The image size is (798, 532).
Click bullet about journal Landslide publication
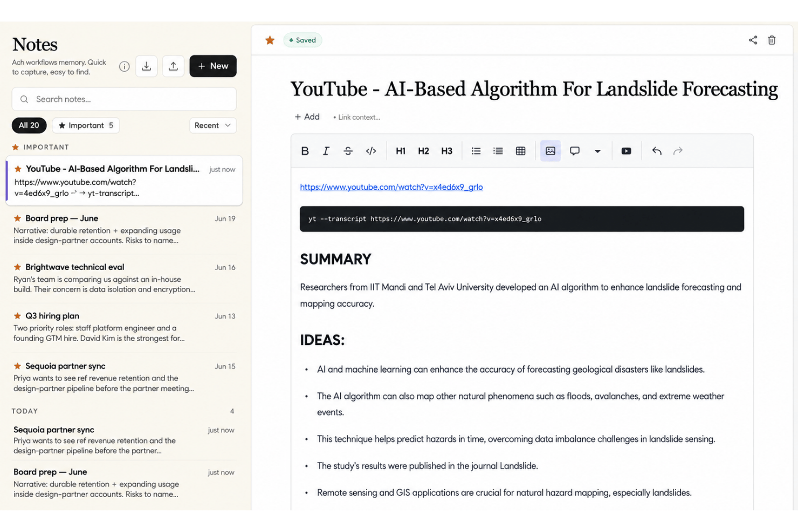pyautogui.click(x=428, y=466)
